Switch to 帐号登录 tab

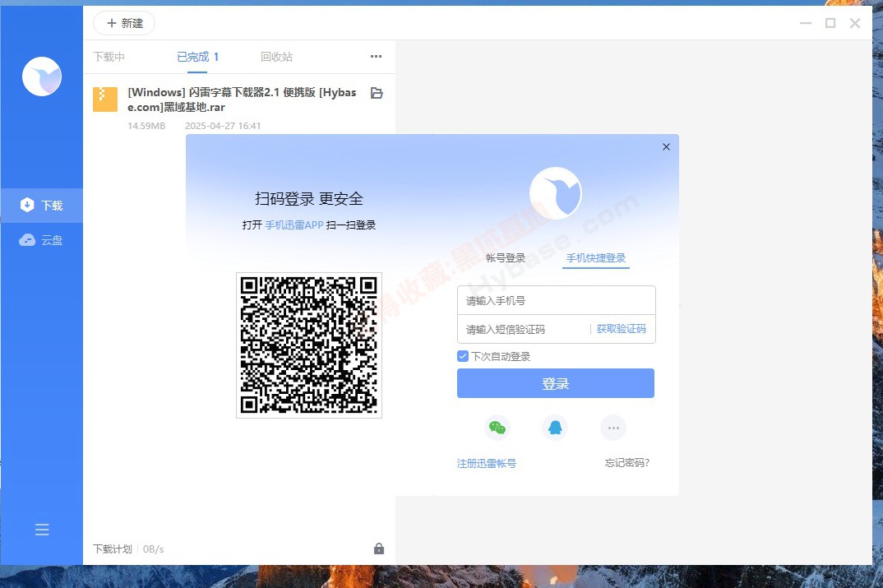coord(505,258)
